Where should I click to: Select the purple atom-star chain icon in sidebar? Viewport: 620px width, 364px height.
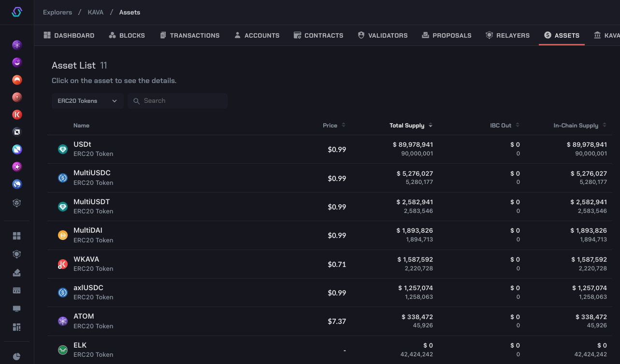coord(17,45)
